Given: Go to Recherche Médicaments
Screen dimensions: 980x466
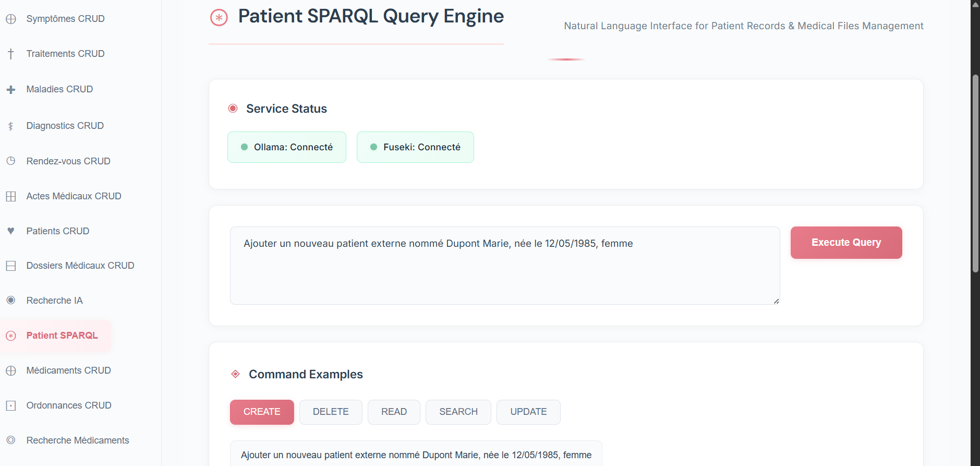Looking at the screenshot, I should (78, 440).
